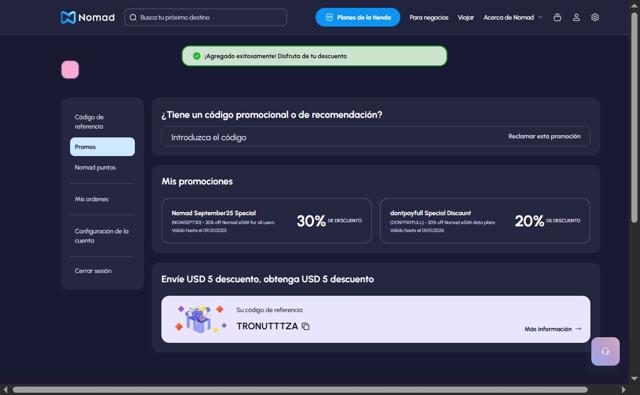Click the 20% discount text
Viewport: 640px width, 395px height.
(529, 221)
